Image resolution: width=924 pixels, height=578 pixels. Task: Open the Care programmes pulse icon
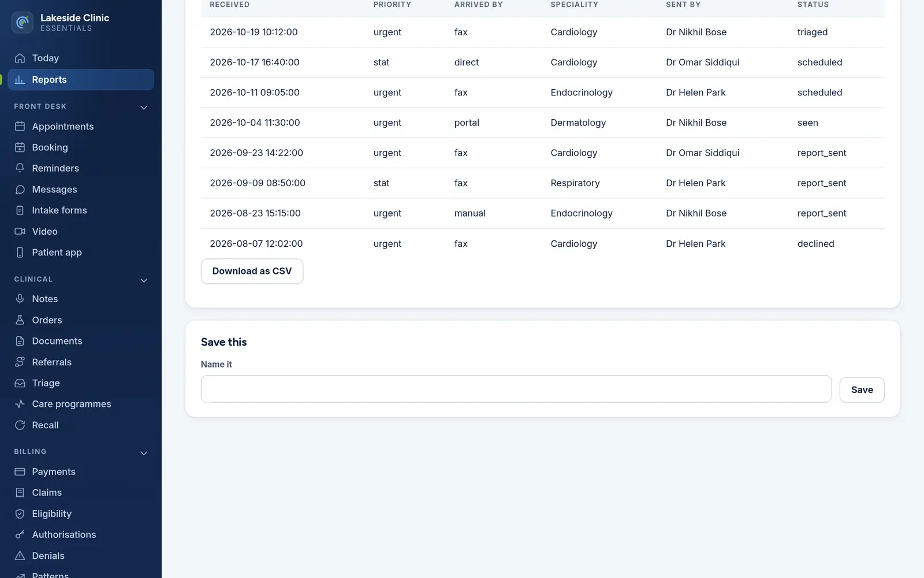point(20,404)
